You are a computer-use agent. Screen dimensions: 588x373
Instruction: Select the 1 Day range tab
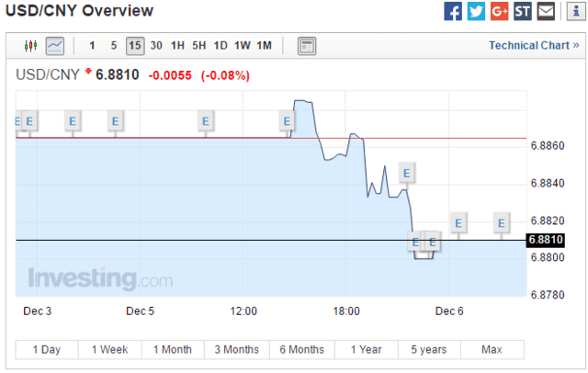pos(47,349)
